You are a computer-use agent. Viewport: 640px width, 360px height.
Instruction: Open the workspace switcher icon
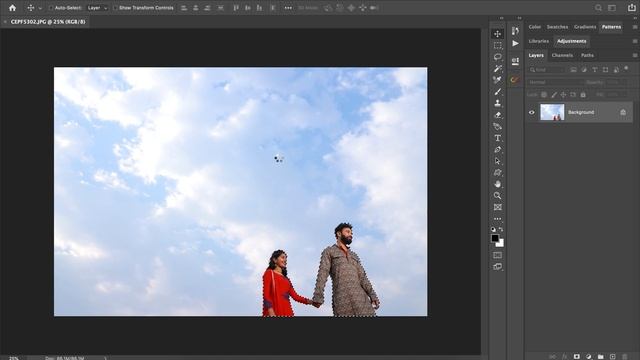[x=612, y=8]
